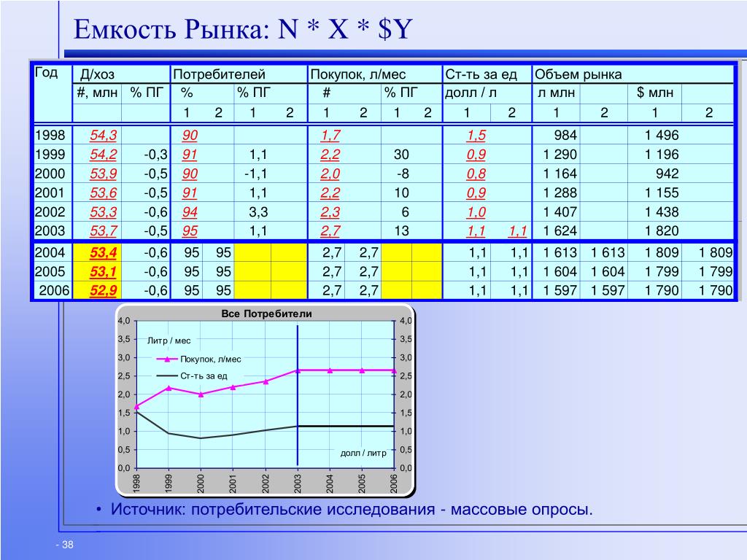
Task: Open the underlined red value 53,7
Action: click(x=104, y=231)
